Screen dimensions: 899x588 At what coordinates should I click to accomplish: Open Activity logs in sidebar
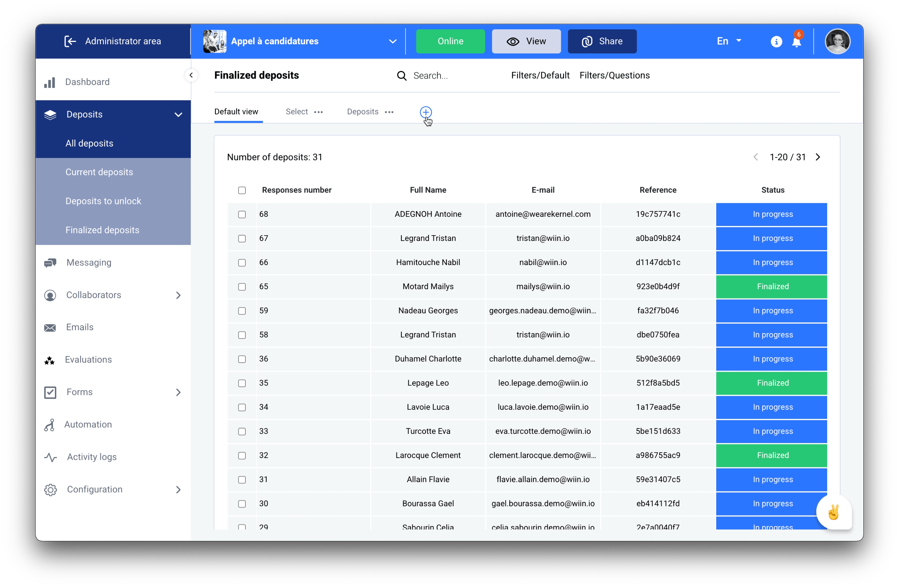[92, 457]
